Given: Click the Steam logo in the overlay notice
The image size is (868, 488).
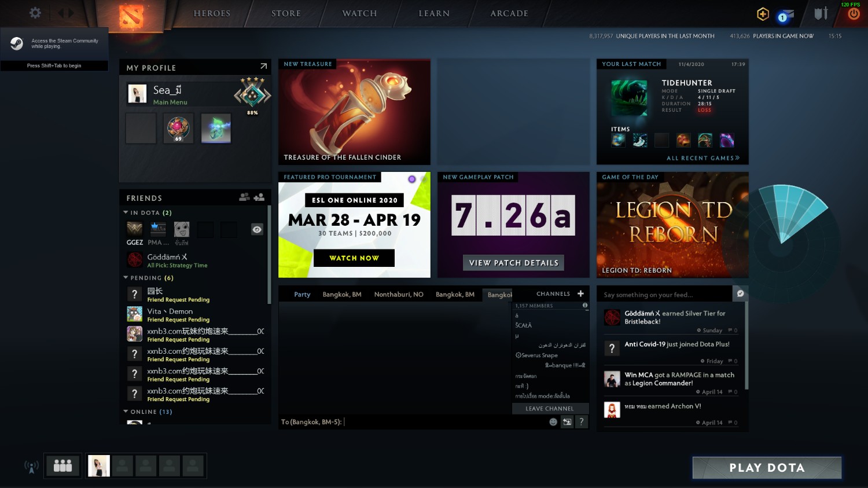Looking at the screenshot, I should coord(16,43).
